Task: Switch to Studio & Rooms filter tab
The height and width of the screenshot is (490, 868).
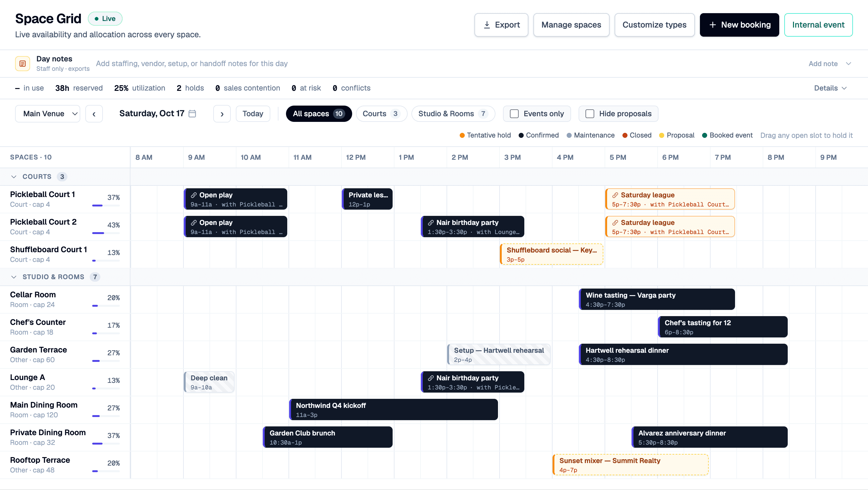Action: point(453,114)
